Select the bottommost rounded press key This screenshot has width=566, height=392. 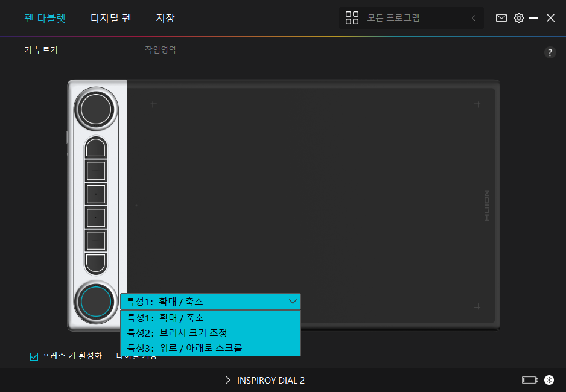(x=96, y=263)
